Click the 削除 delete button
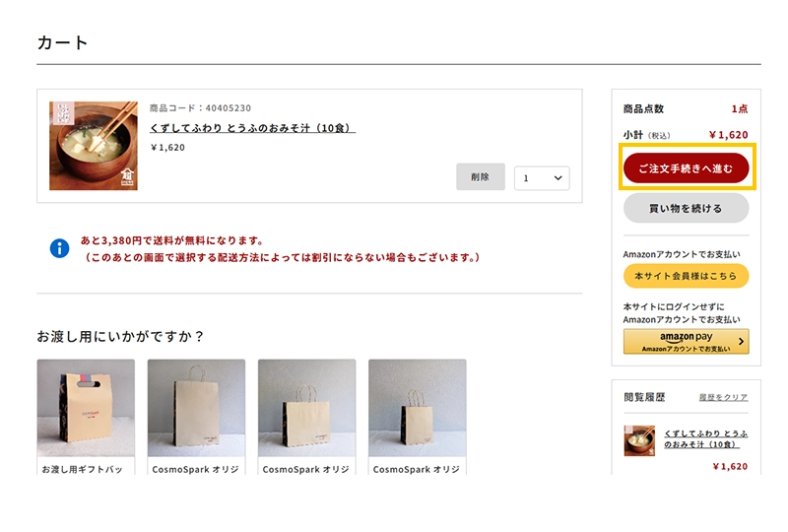The image size is (788, 532). coord(481,176)
